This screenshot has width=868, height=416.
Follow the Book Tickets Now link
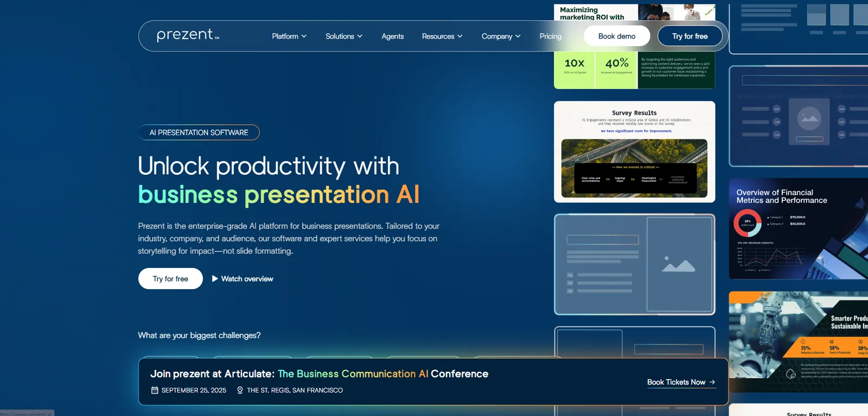tap(681, 382)
